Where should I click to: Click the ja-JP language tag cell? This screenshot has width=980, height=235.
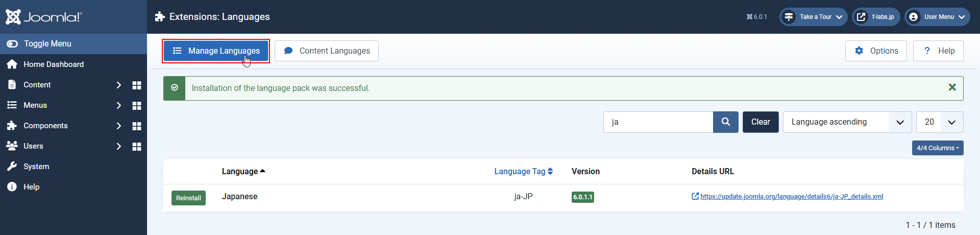coord(523,197)
